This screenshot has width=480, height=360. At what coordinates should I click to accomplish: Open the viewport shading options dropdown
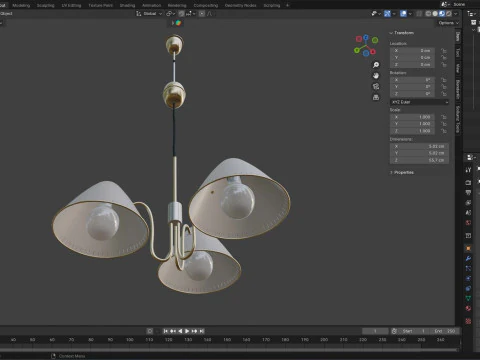pyautogui.click(x=456, y=14)
